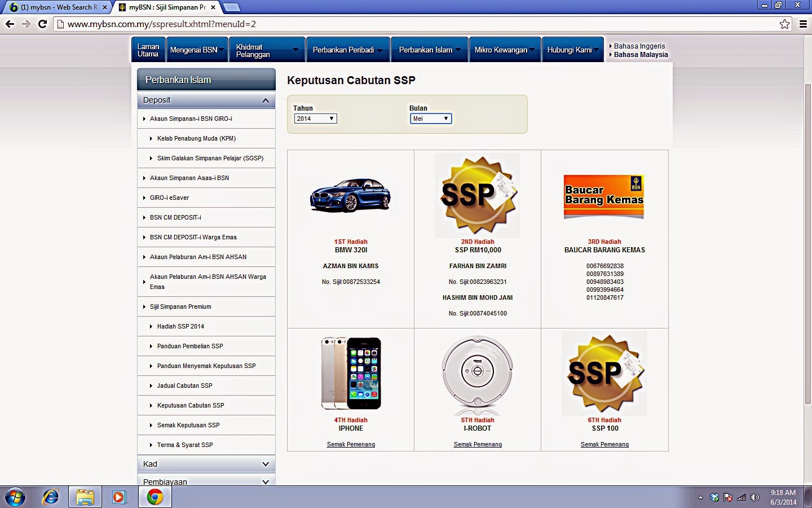
Task: Click the SSP RM10,000 prize image
Action: pos(478,195)
